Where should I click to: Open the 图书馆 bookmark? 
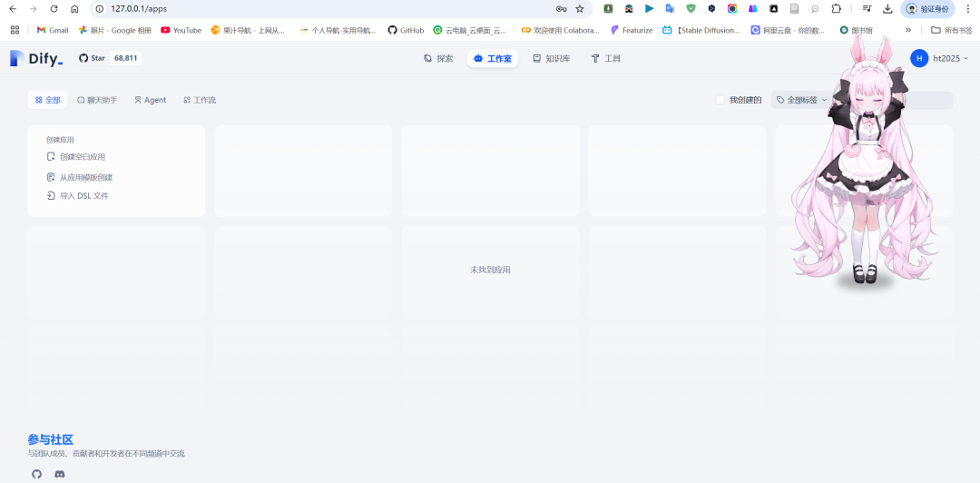tap(857, 30)
